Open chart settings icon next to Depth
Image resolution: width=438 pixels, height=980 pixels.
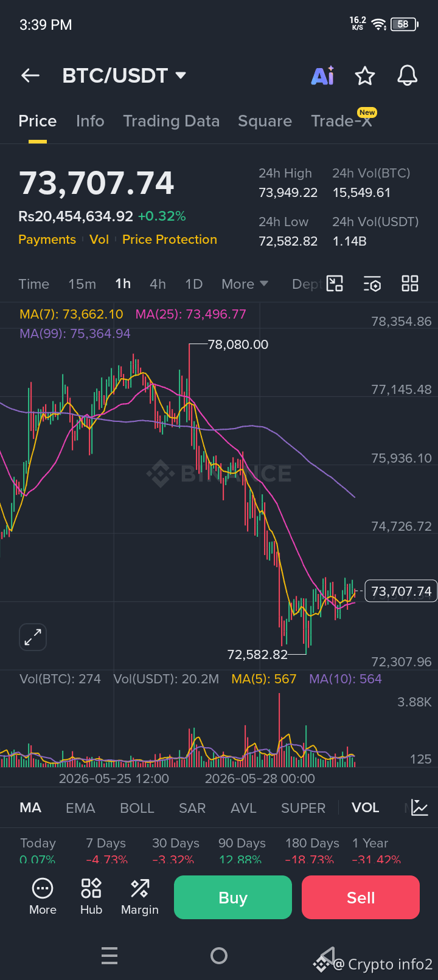(372, 283)
